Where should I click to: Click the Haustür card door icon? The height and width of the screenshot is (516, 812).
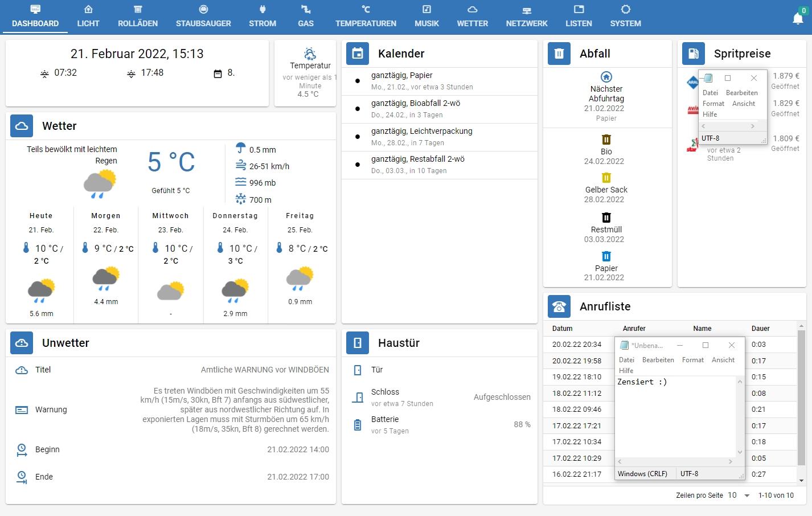pyautogui.click(x=358, y=343)
